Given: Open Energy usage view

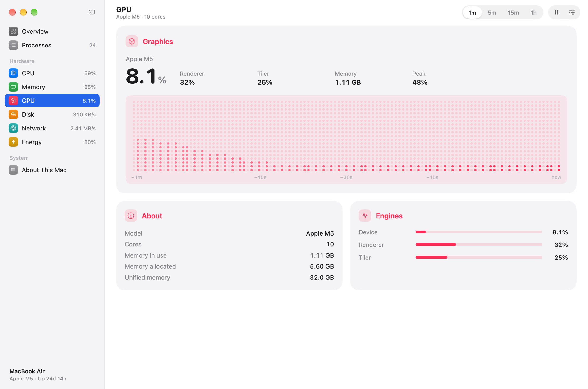Looking at the screenshot, I should click(x=52, y=142).
